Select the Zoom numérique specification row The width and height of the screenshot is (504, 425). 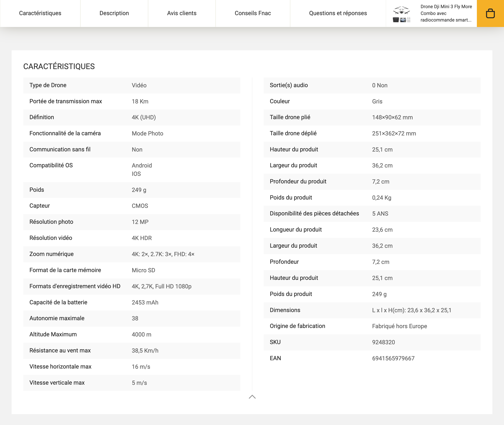pyautogui.click(x=132, y=254)
